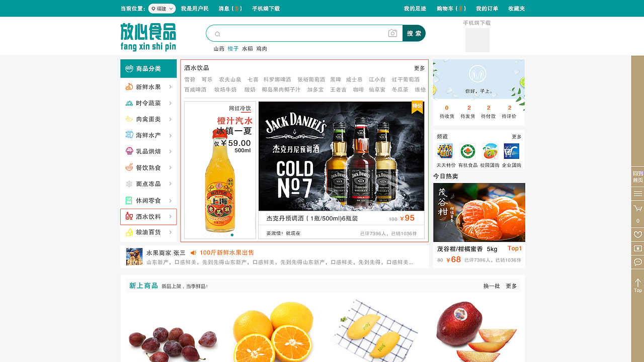
Task: Expand the 新鲜水果 chevron arrow
Action: click(x=171, y=87)
